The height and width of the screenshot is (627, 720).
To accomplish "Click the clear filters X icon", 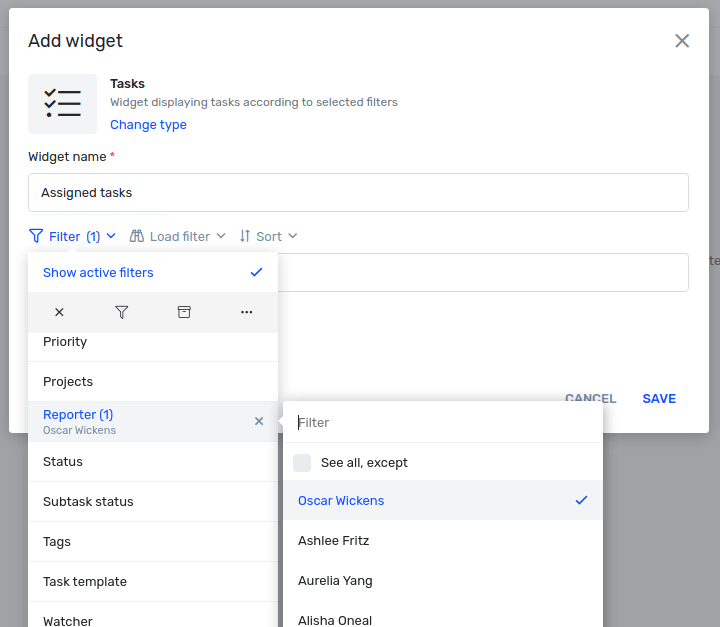I will coord(59,312).
